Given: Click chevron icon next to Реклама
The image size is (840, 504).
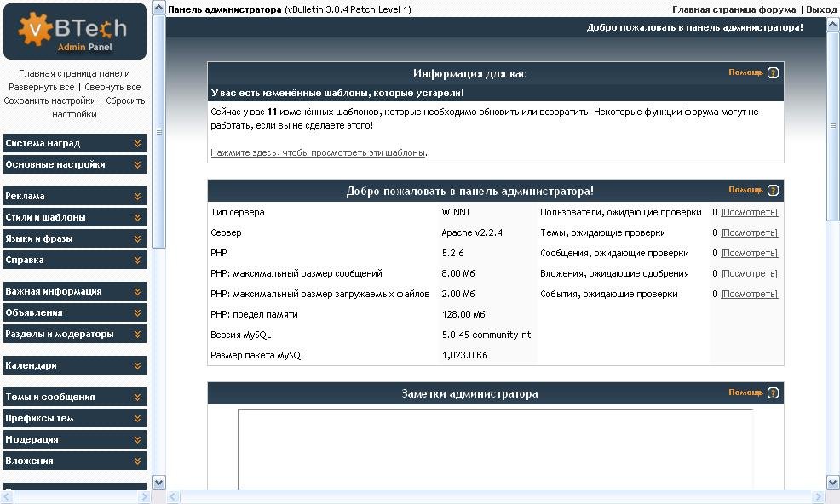Looking at the screenshot, I should 137,196.
